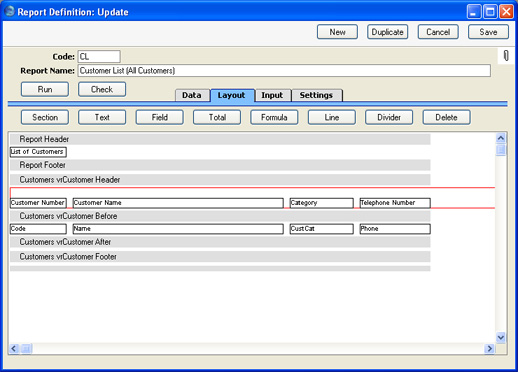The image size is (518, 372).
Task: Save the report definition
Action: point(488,32)
